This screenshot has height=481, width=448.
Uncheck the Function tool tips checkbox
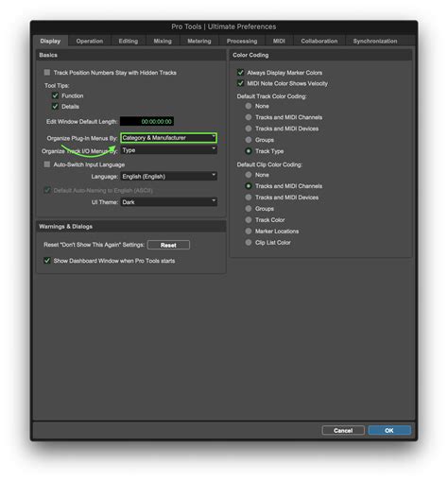click(55, 95)
